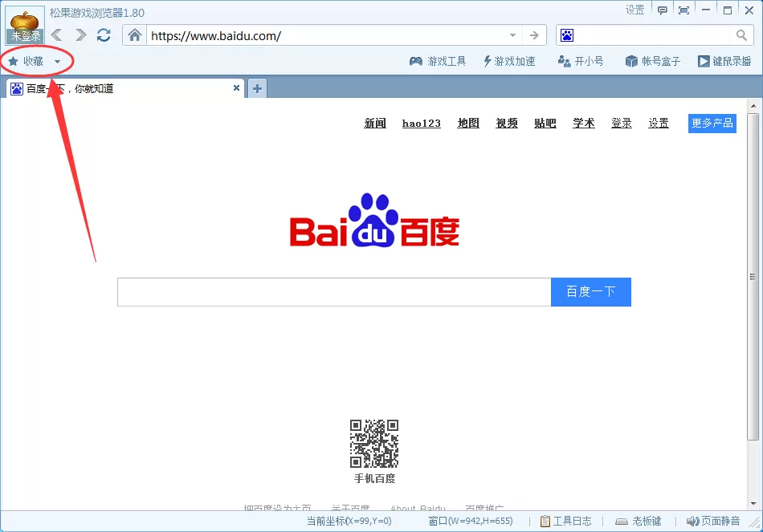Click the acorn login avatar icon
Screen dimensions: 763x532
(25, 26)
